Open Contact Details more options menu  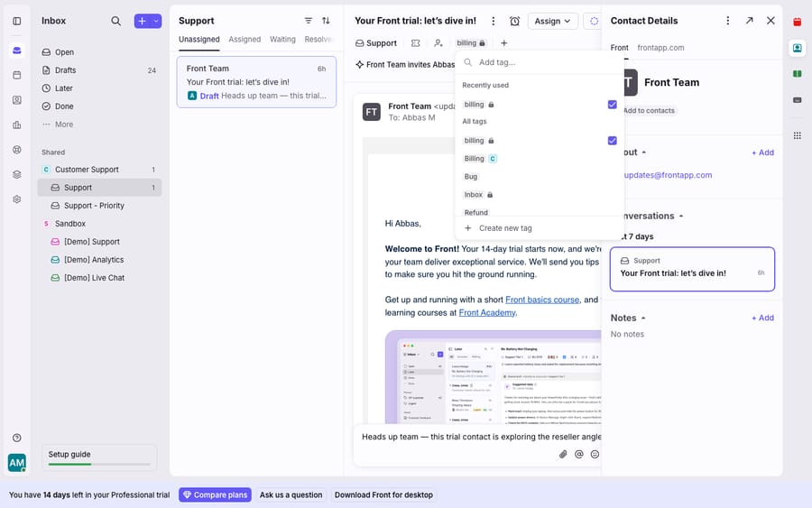tap(727, 21)
